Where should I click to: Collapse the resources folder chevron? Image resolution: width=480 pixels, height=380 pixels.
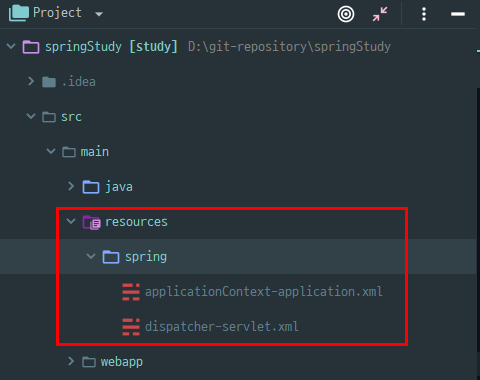pos(71,221)
